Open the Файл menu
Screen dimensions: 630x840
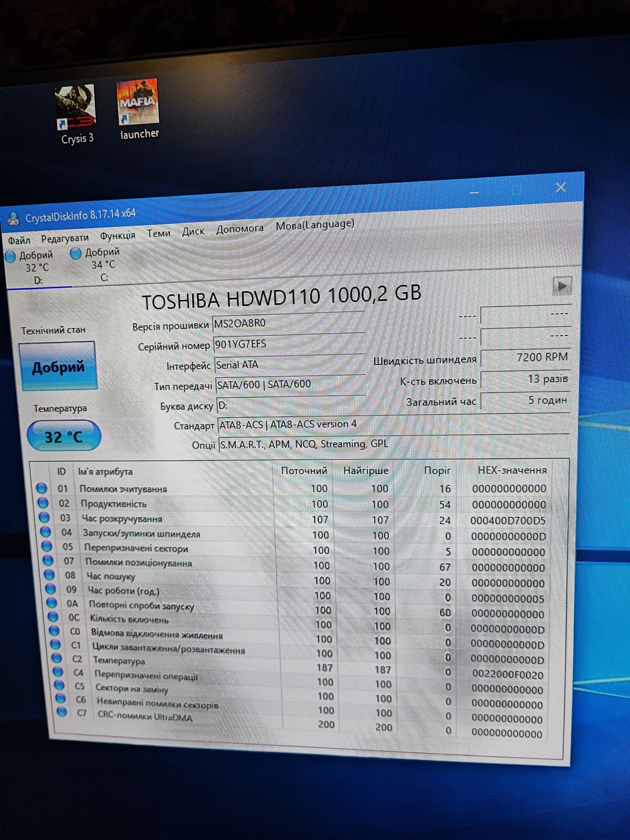[19, 240]
